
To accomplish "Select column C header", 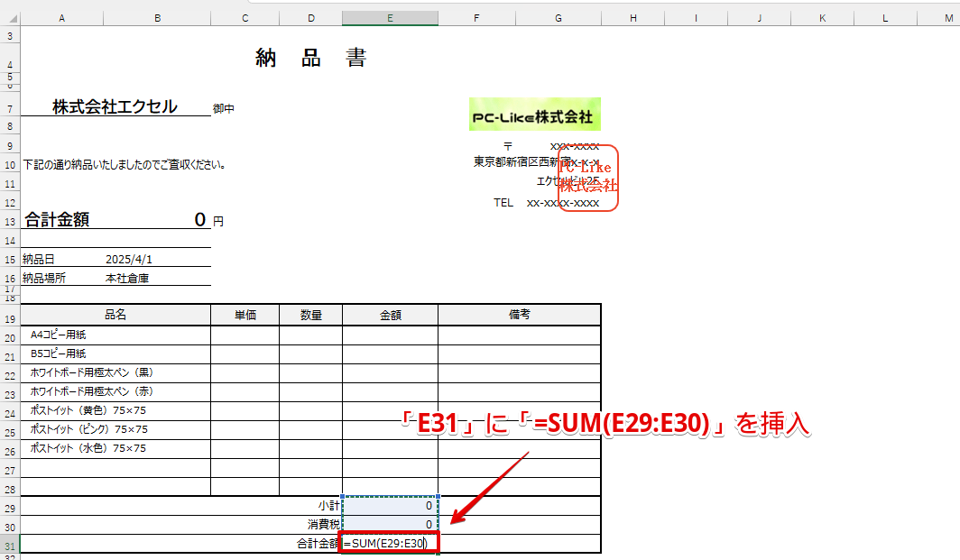I will coord(245,18).
